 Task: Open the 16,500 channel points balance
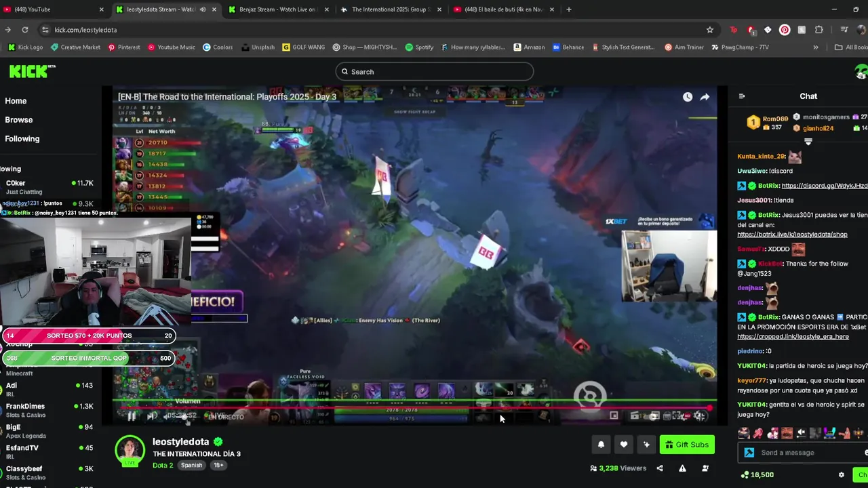click(x=757, y=475)
